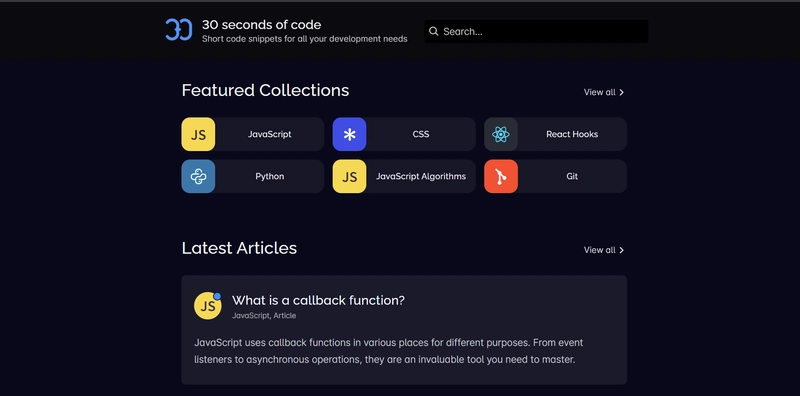View all Featured Collections
Image resolution: width=800 pixels, height=396 pixels.
pyautogui.click(x=604, y=92)
